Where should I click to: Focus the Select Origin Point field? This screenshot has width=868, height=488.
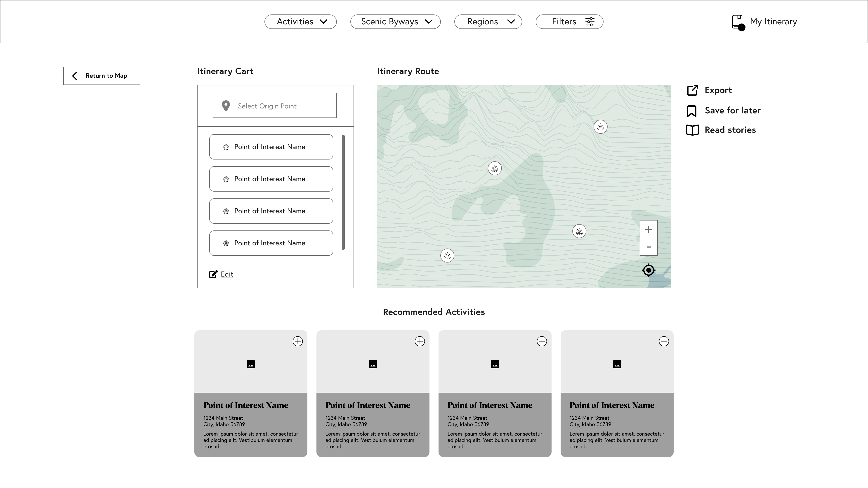point(275,106)
